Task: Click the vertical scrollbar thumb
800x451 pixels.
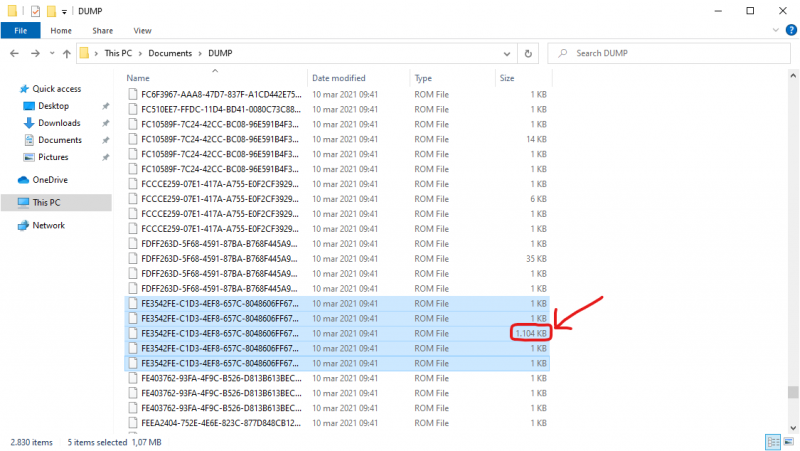Action: coord(792,392)
